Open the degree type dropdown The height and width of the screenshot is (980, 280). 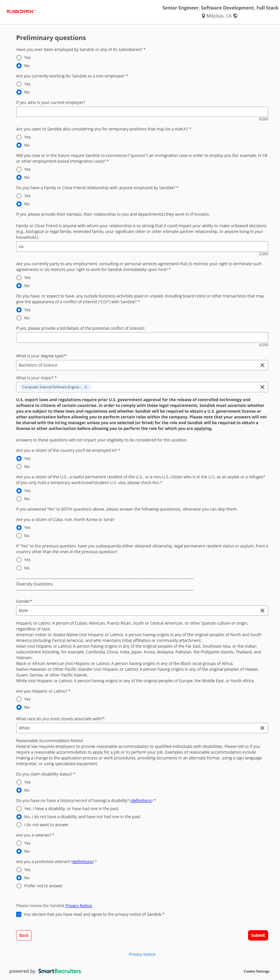pos(137,365)
